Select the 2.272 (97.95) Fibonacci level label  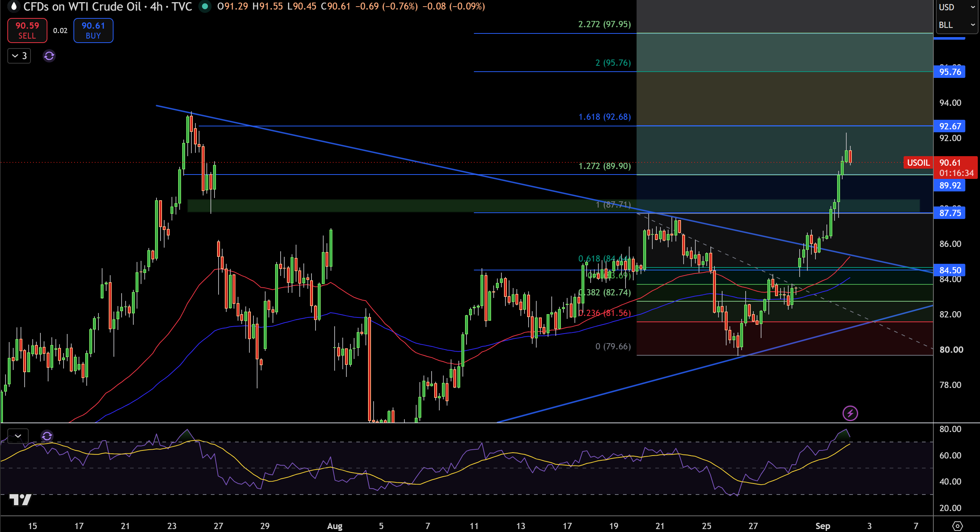pyautogui.click(x=605, y=24)
